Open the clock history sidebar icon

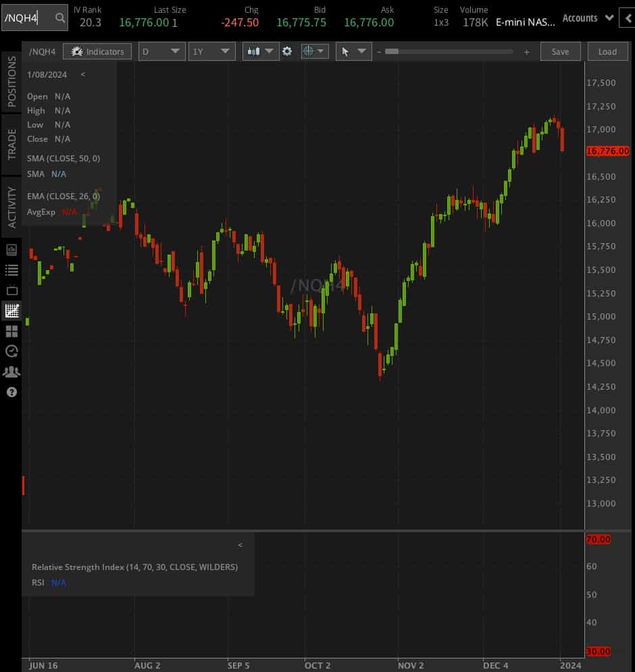11,351
